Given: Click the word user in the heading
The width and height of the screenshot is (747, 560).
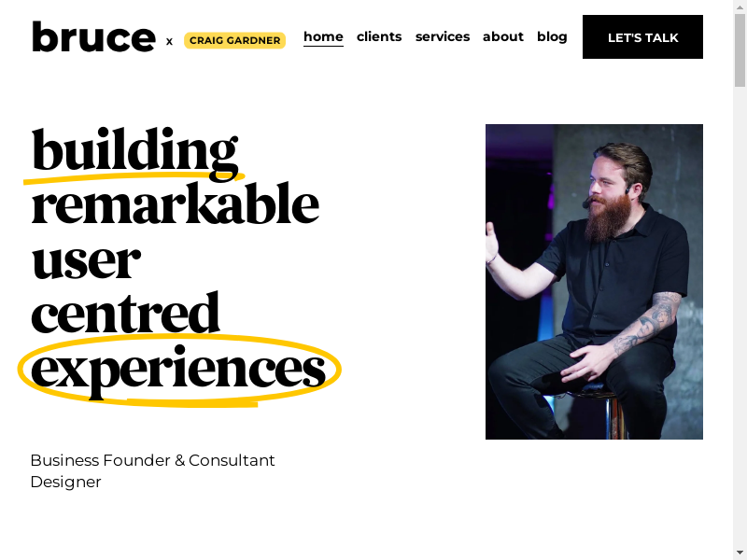Looking at the screenshot, I should point(85,259).
